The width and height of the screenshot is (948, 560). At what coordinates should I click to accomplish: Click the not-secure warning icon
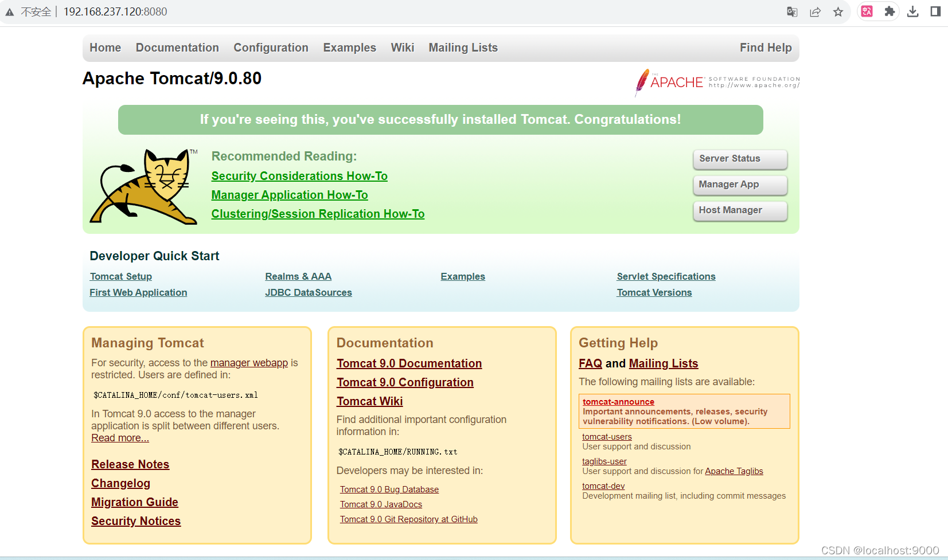point(10,12)
